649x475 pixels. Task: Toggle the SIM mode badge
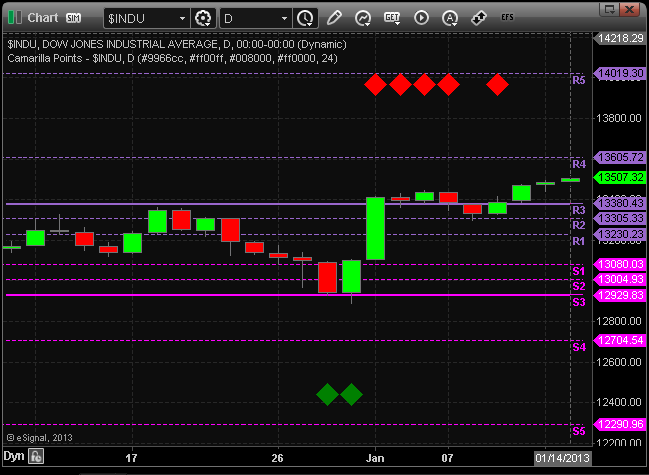(73, 18)
